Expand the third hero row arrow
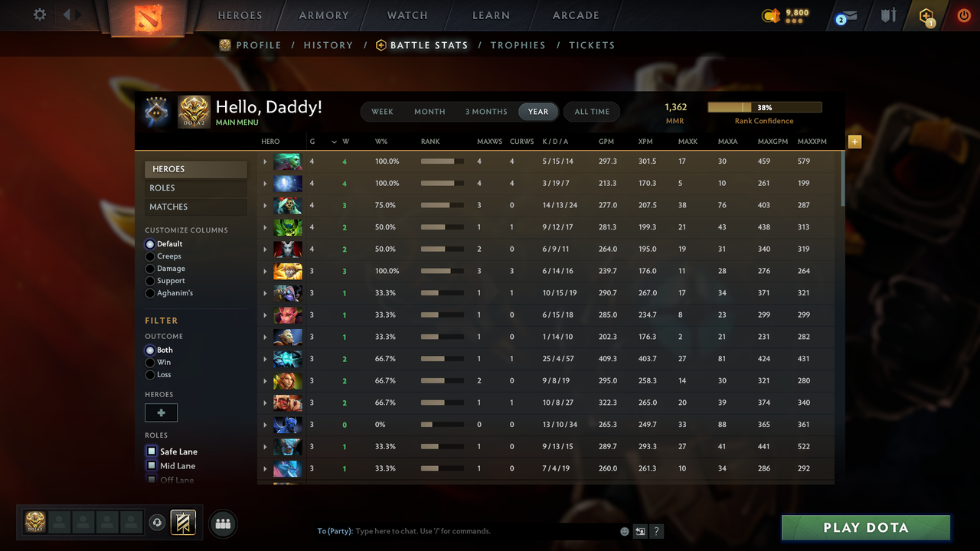Viewport: 980px width, 551px height. tap(265, 205)
